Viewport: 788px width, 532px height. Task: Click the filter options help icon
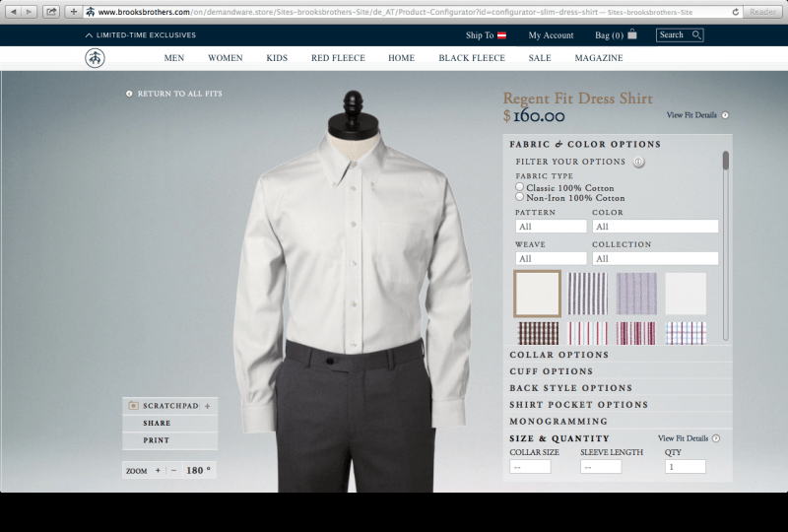click(638, 162)
